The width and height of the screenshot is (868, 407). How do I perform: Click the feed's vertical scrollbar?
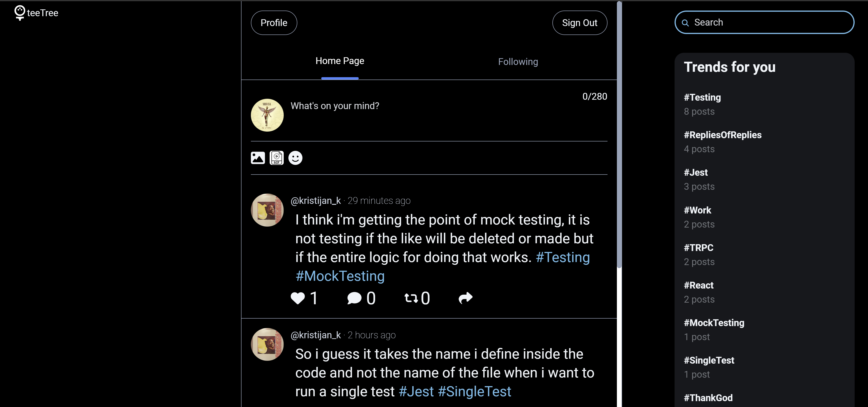(x=619, y=135)
